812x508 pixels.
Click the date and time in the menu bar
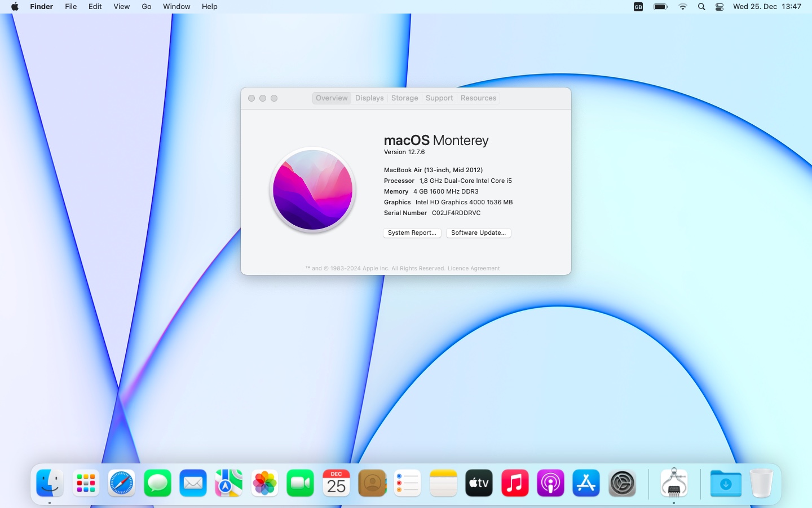pyautogui.click(x=767, y=7)
